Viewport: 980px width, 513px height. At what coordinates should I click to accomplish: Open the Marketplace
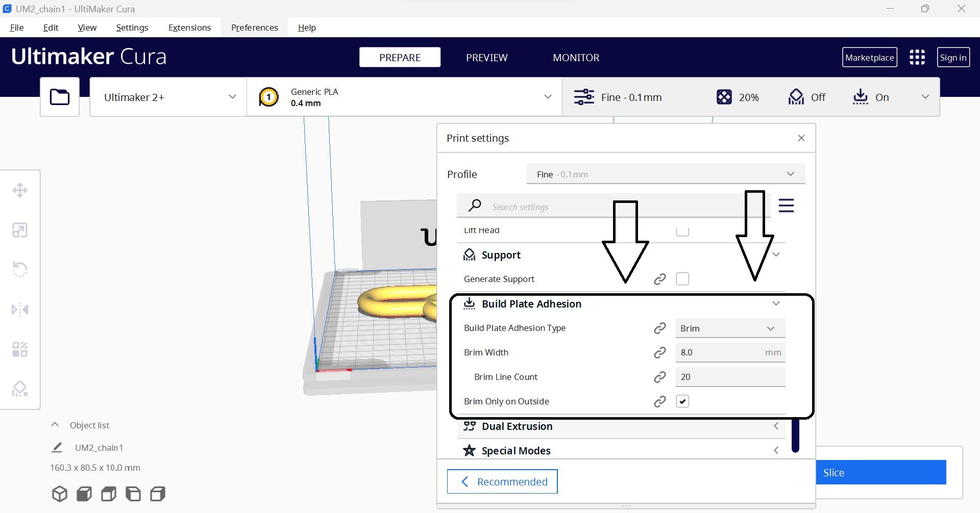[x=870, y=57]
